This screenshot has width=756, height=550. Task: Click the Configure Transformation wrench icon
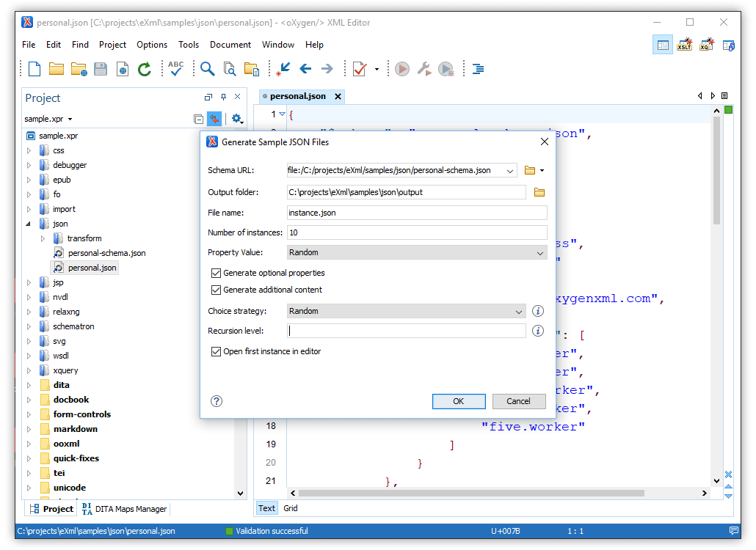pyautogui.click(x=424, y=69)
